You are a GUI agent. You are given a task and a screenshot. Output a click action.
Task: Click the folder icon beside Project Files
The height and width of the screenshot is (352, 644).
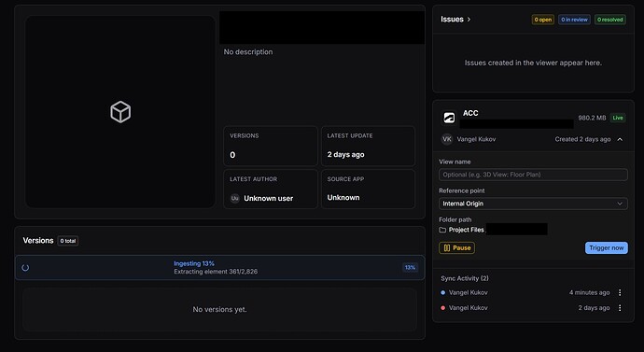point(442,230)
